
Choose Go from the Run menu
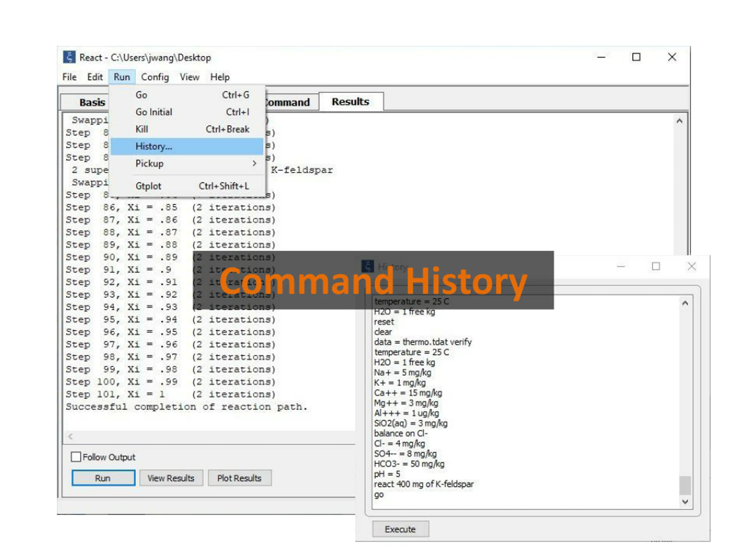pos(187,95)
